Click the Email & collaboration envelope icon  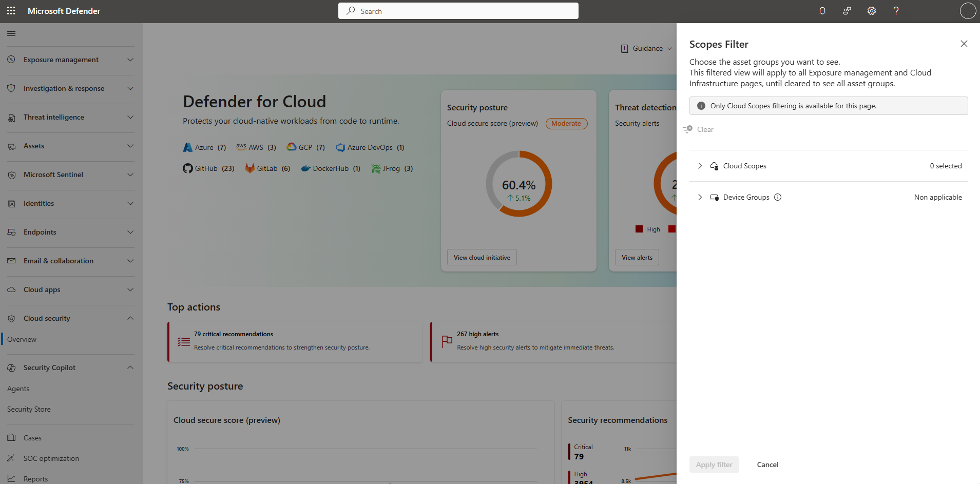[x=11, y=261]
